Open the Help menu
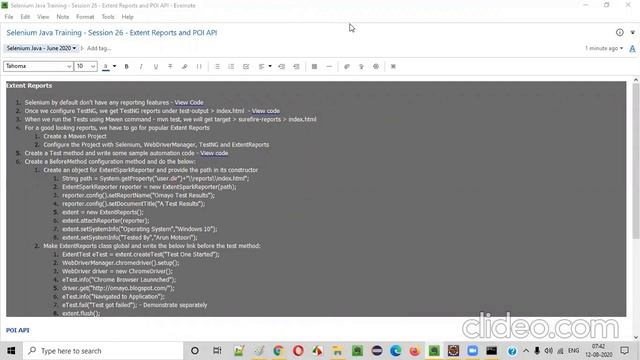 [127, 17]
